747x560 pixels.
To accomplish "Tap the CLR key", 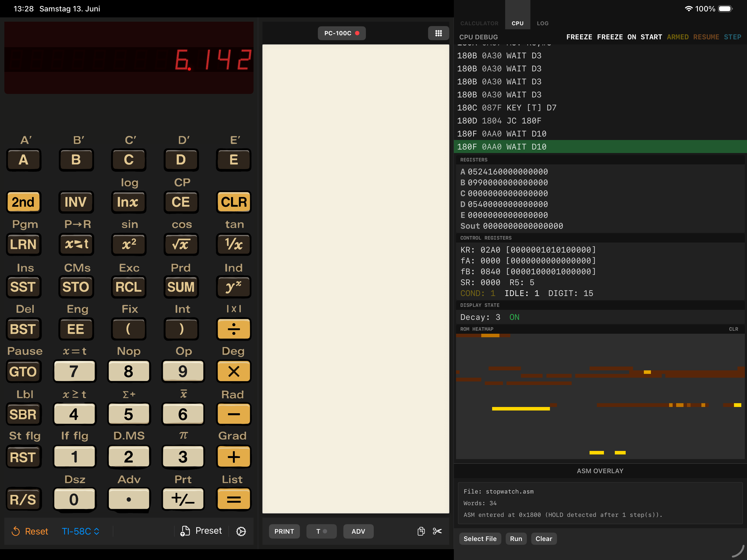I will [x=234, y=202].
